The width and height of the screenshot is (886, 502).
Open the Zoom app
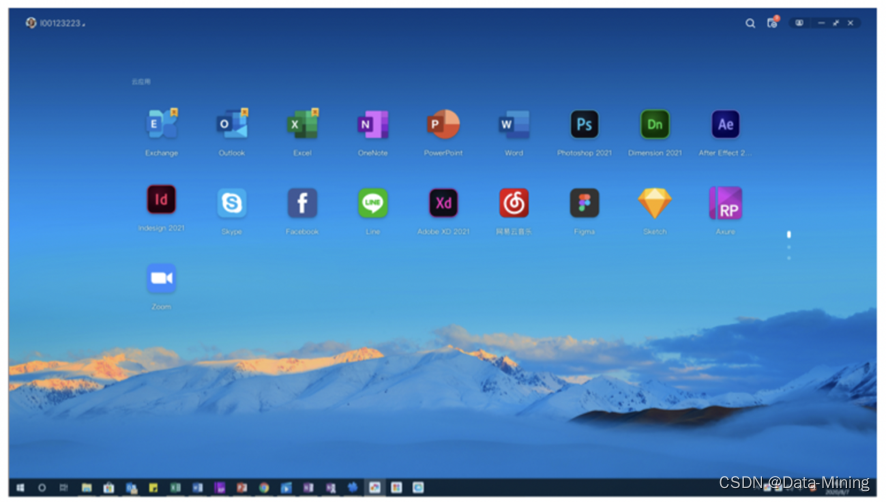(162, 278)
